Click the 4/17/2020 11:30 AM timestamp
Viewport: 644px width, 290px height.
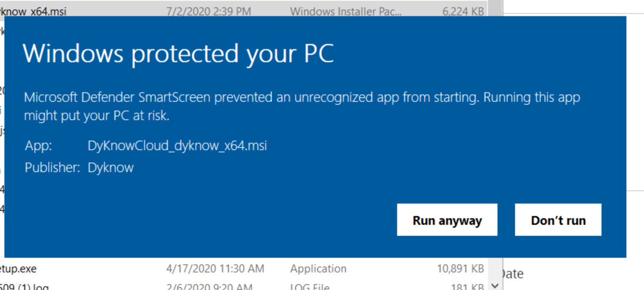[x=216, y=268]
